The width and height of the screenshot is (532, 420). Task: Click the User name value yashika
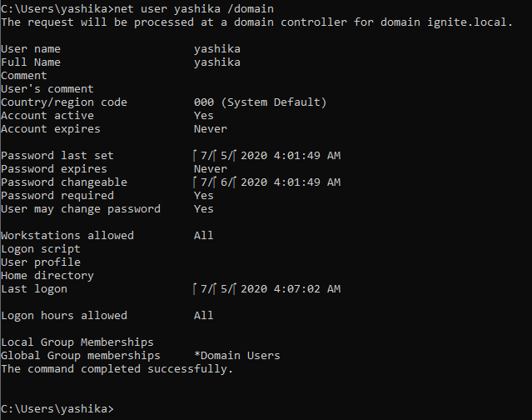pyautogui.click(x=216, y=49)
